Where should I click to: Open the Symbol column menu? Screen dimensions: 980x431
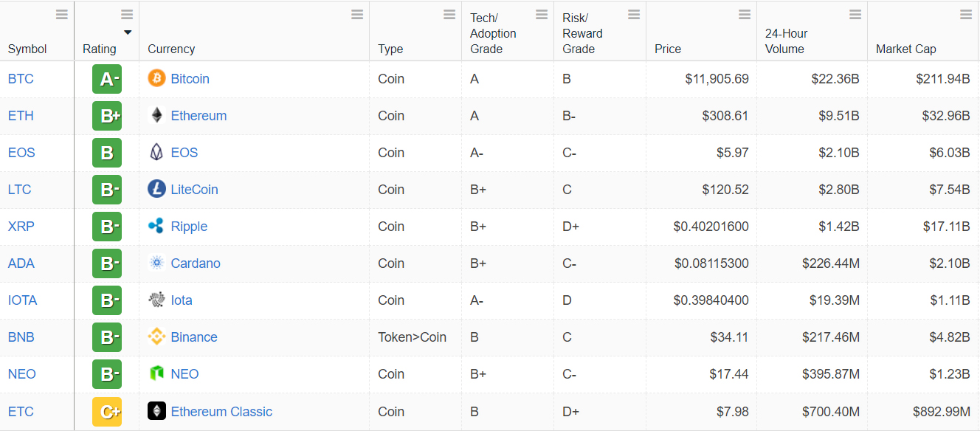pos(62,15)
